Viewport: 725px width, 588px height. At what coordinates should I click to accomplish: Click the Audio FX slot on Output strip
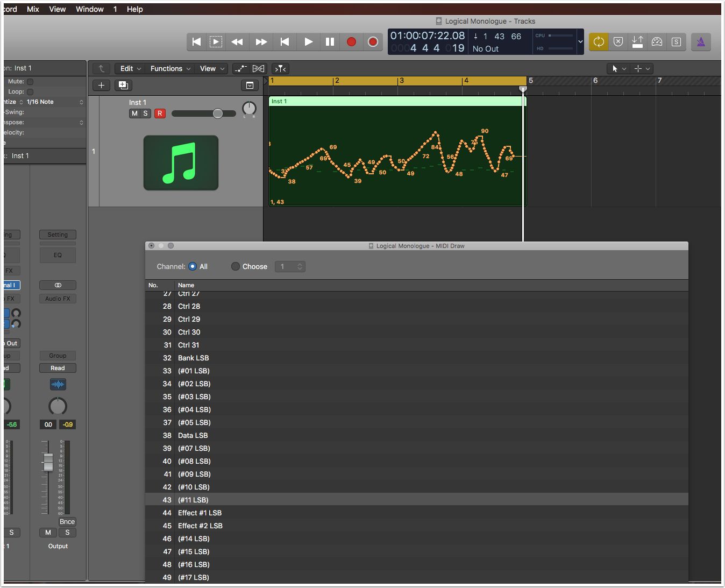coord(58,299)
